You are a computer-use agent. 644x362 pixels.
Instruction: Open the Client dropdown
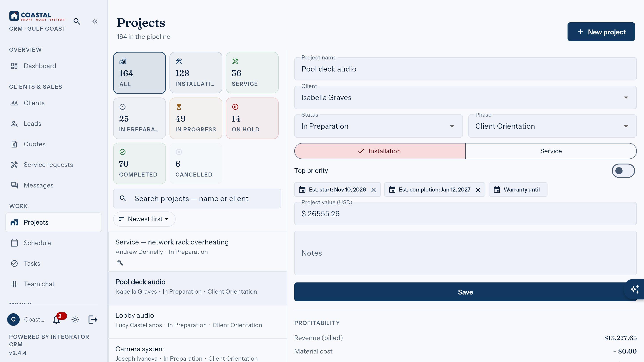point(465,97)
